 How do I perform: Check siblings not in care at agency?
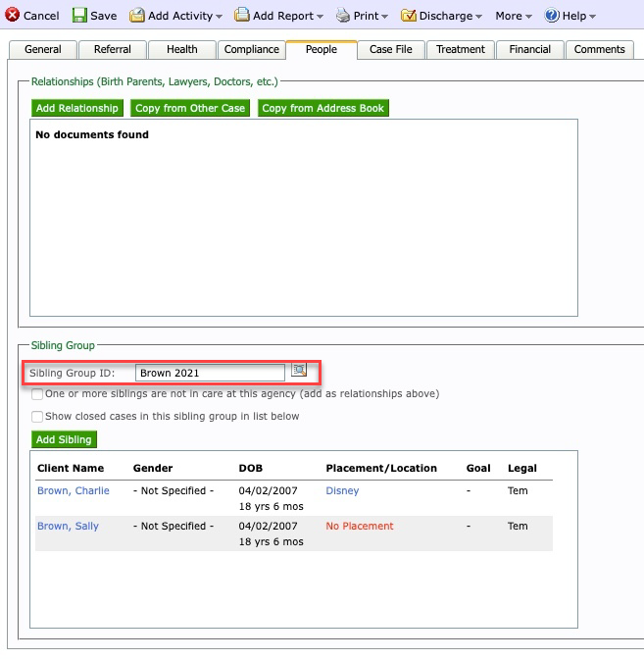pos(37,394)
